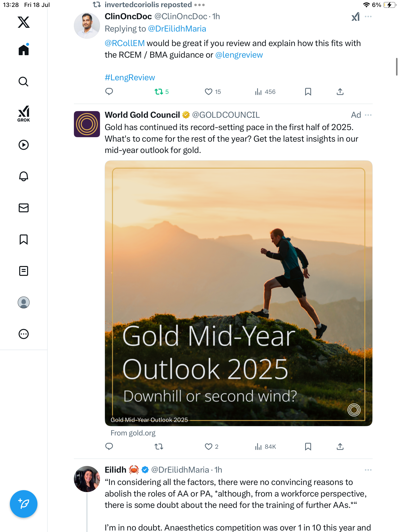Open the Gold Mid-Year Outlook 2025 image
The image size is (399, 532).
(238, 293)
